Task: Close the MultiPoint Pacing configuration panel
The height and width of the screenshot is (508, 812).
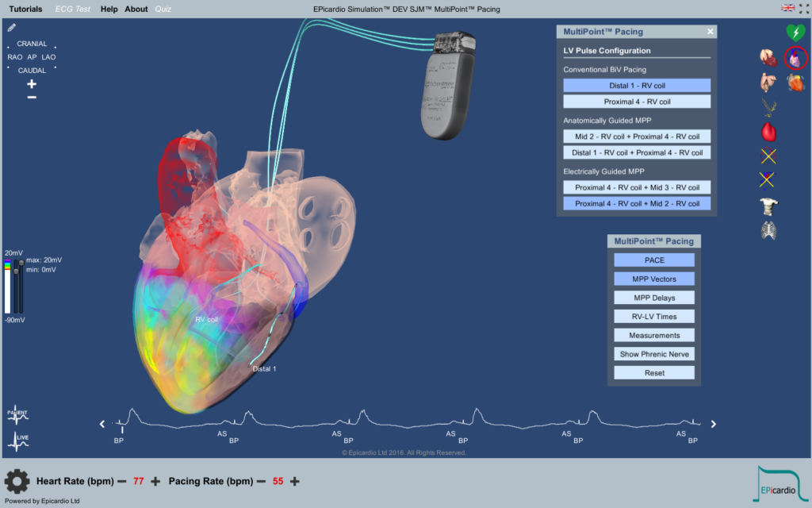Action: 710,32
